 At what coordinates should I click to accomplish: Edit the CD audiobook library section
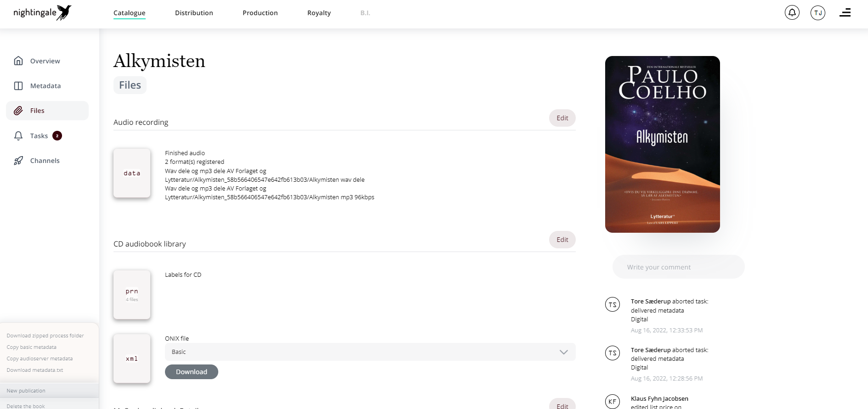(x=562, y=240)
